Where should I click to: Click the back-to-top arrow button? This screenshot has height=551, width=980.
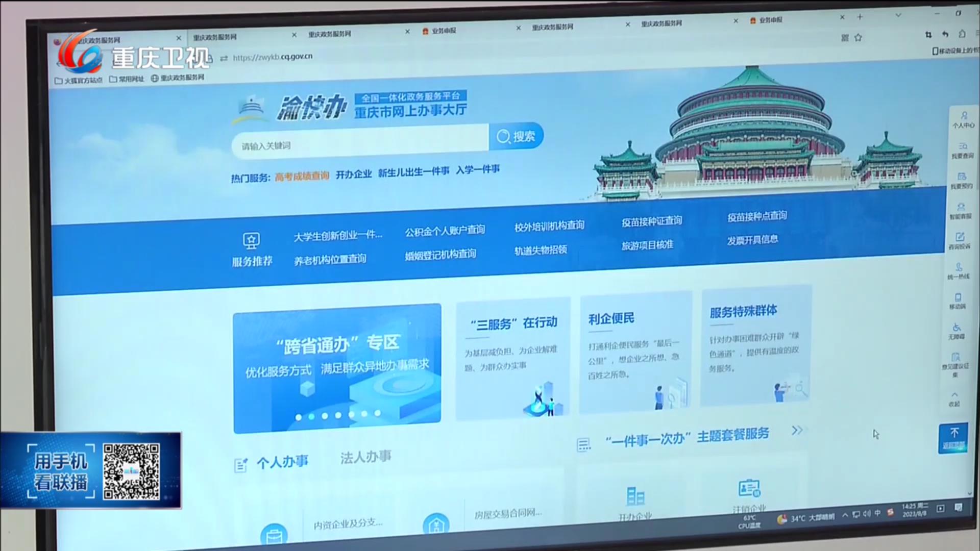[x=953, y=437]
